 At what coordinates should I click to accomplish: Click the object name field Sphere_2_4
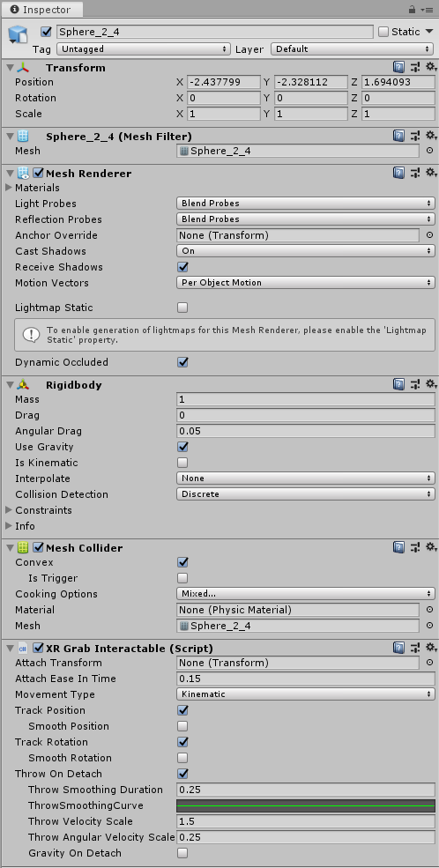pos(215,32)
